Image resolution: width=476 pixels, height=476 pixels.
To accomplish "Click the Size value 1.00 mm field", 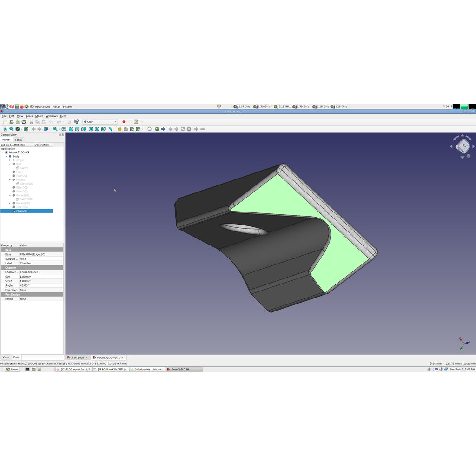I will pos(41,277).
